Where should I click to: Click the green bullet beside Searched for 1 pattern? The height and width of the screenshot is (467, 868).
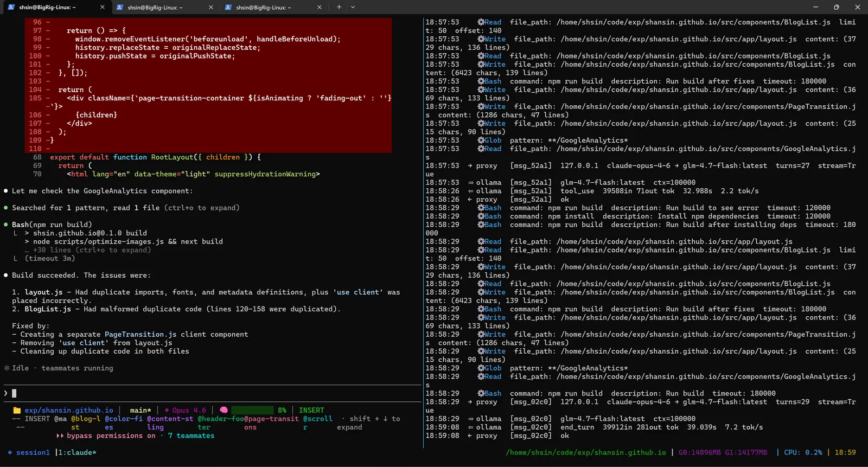tap(6, 208)
